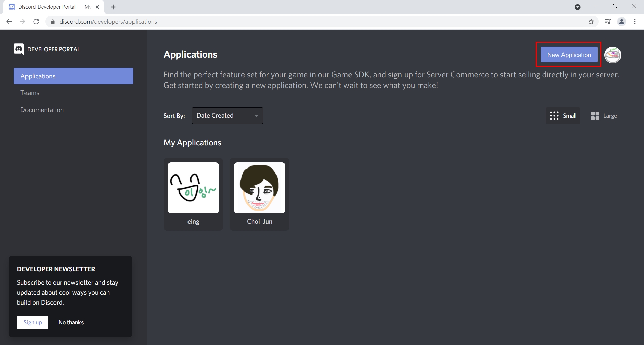The height and width of the screenshot is (345, 644).
Task: Click the DEVELOPER NEWSLETTER heading
Action: click(56, 269)
